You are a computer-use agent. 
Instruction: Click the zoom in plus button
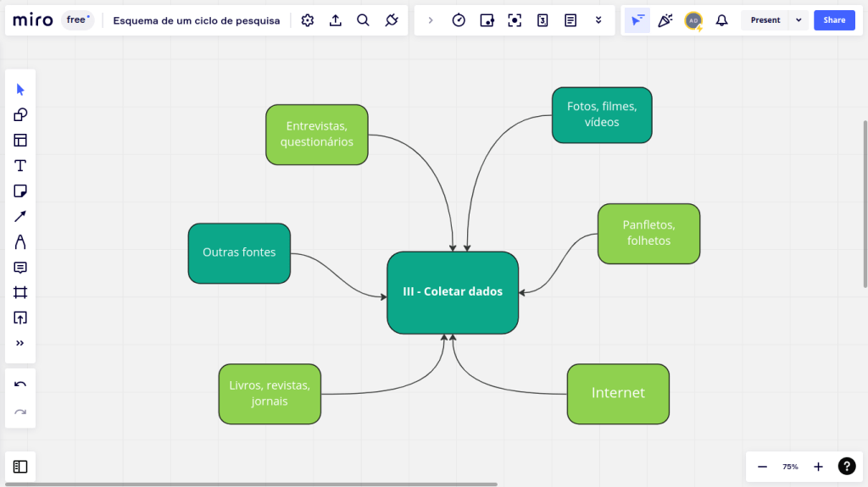[x=818, y=467]
